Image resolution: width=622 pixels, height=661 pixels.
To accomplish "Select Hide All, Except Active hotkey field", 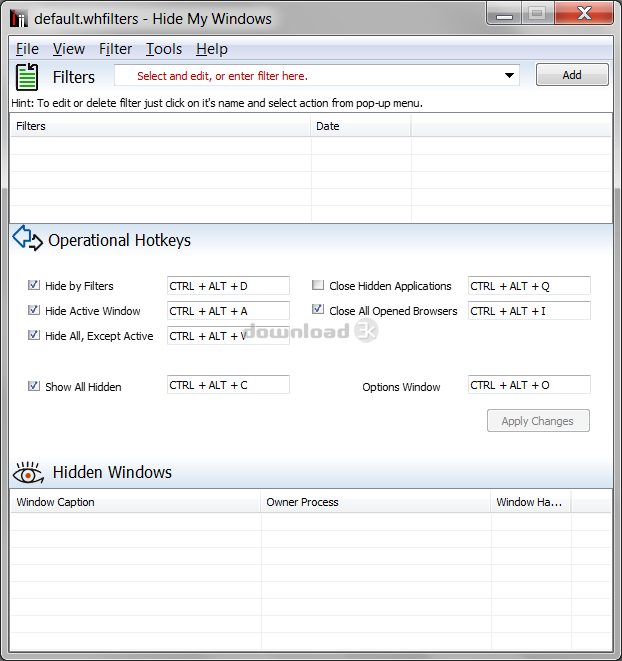I will (x=228, y=336).
